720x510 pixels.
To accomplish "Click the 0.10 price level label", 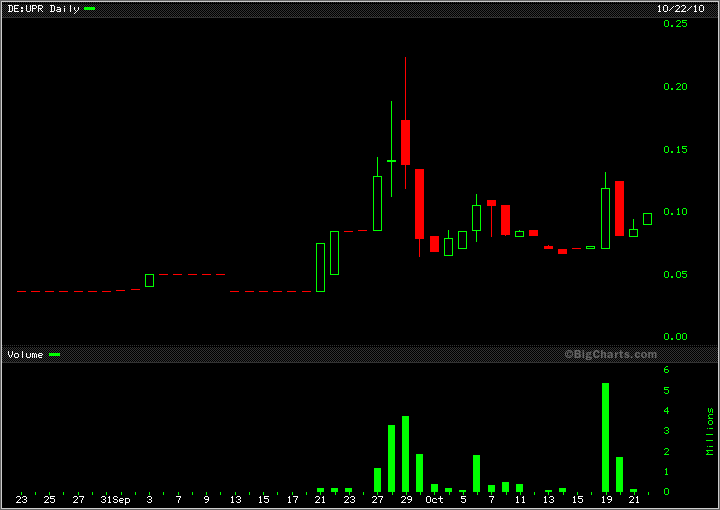I will tap(676, 212).
